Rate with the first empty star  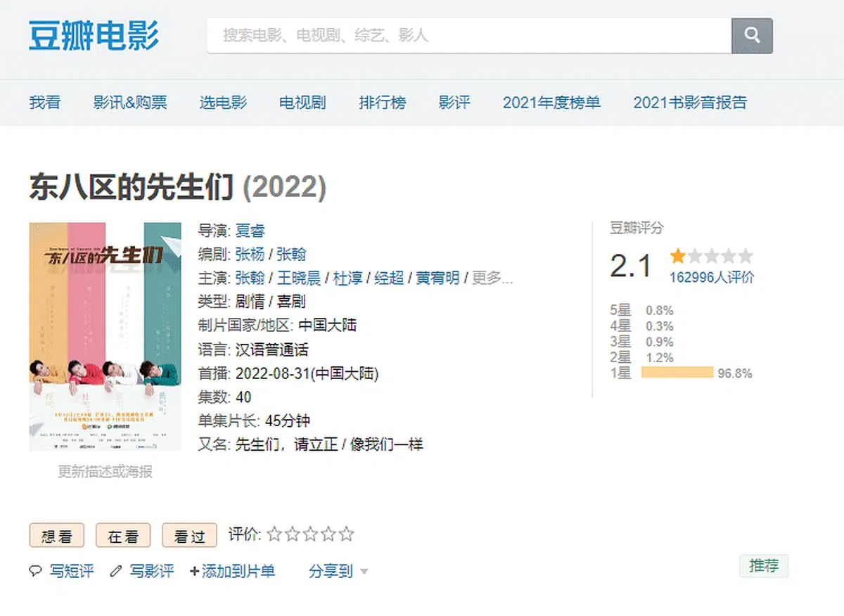tap(274, 534)
